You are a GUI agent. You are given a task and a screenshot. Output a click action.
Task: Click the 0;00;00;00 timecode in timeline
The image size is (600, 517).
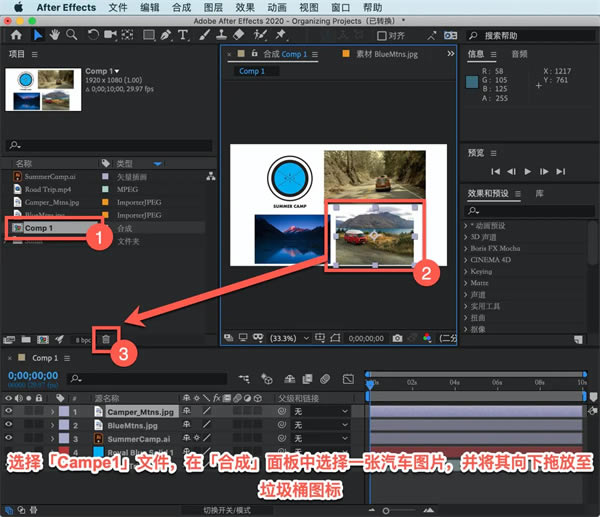(33, 375)
